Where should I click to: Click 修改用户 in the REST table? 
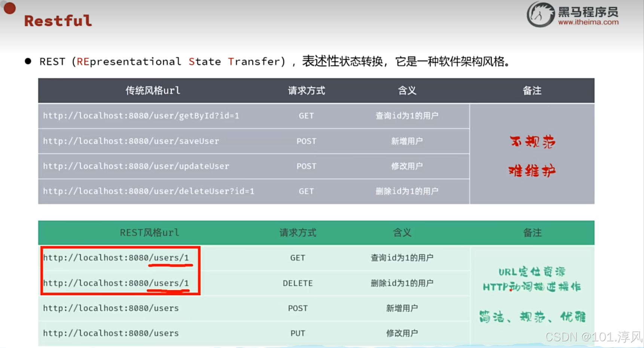(x=402, y=333)
